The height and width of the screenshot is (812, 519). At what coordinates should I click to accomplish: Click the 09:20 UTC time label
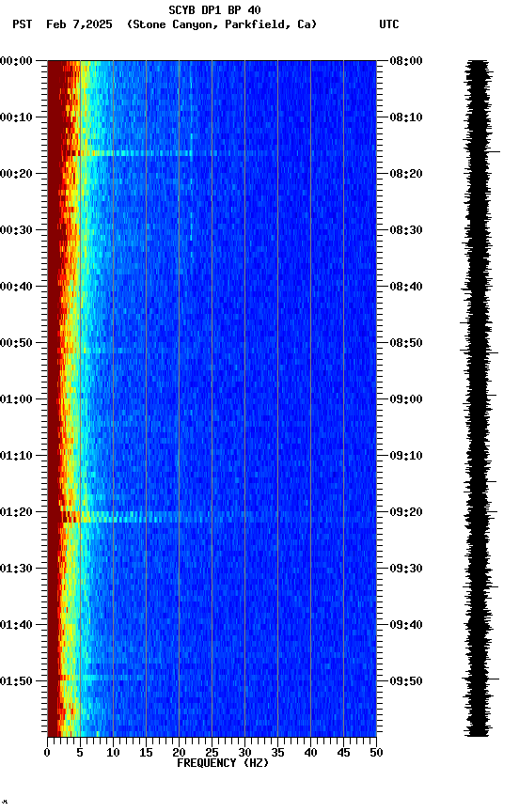click(406, 513)
